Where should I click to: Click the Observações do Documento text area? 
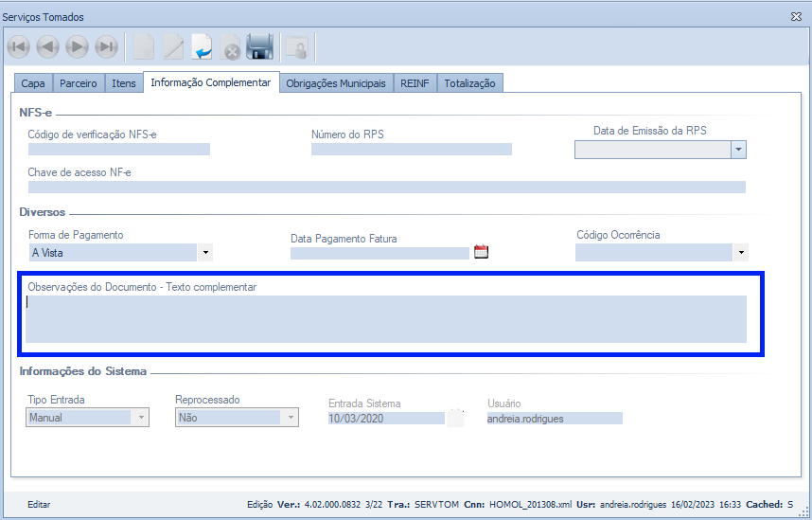(386, 318)
